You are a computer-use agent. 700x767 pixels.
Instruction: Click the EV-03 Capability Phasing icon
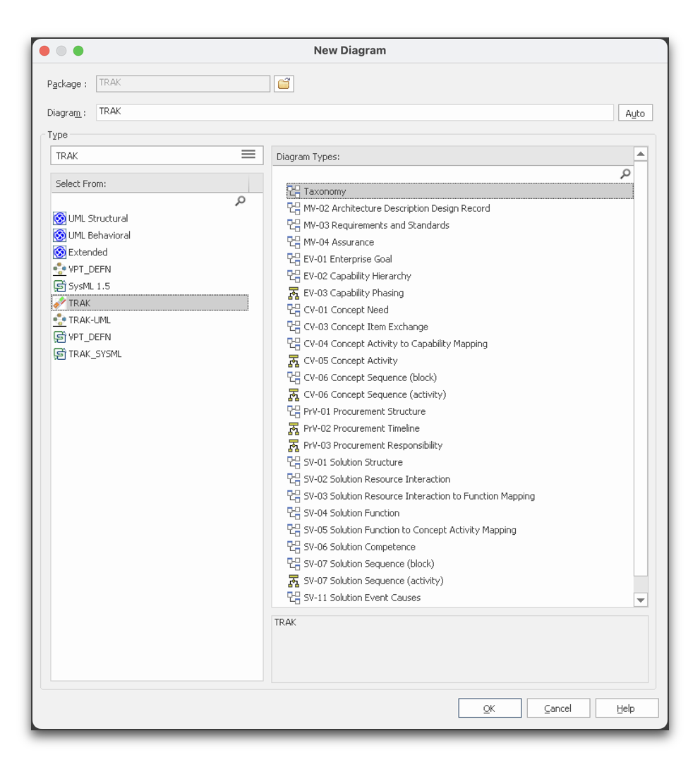tap(294, 293)
